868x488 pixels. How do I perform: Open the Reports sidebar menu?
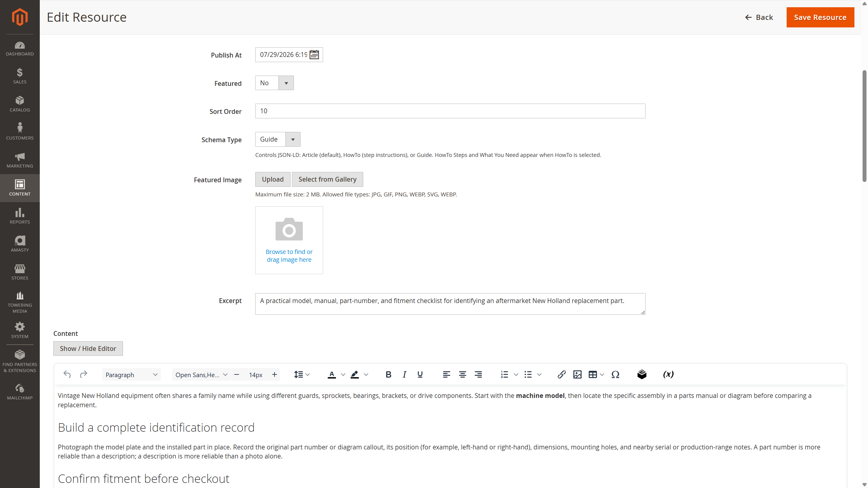point(20,216)
